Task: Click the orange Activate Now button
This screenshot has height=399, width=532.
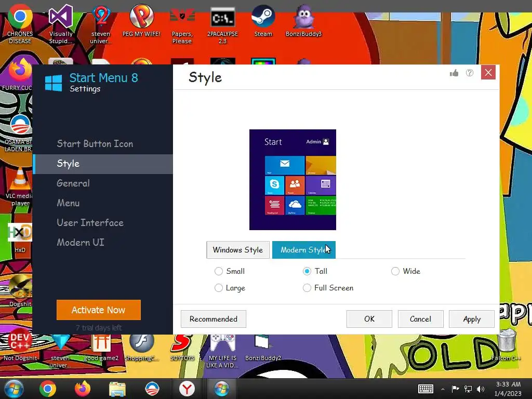Action: [99, 310]
